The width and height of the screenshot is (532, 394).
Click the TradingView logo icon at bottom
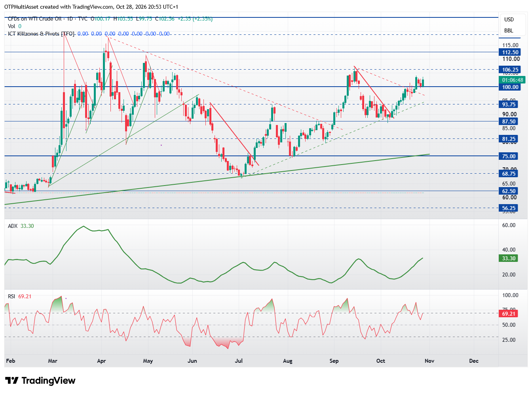click(x=12, y=381)
